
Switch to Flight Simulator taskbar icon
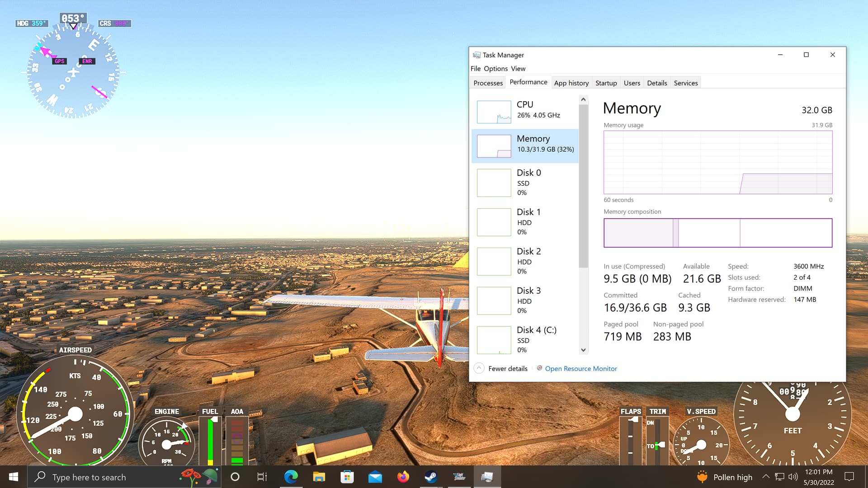[459, 477]
